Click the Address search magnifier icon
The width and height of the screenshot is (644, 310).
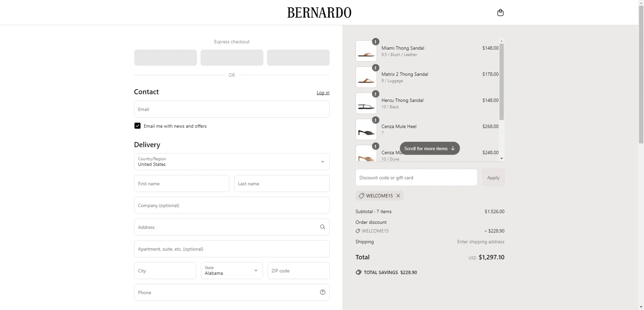pos(322,227)
